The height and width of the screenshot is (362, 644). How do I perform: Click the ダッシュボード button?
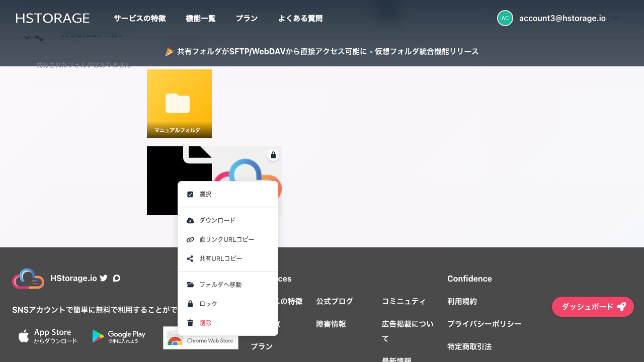pos(593,307)
